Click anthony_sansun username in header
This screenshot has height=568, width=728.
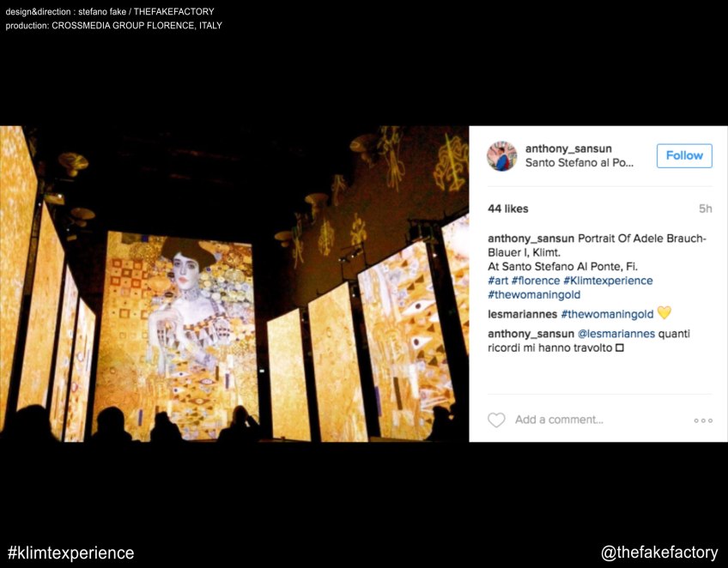coord(568,148)
